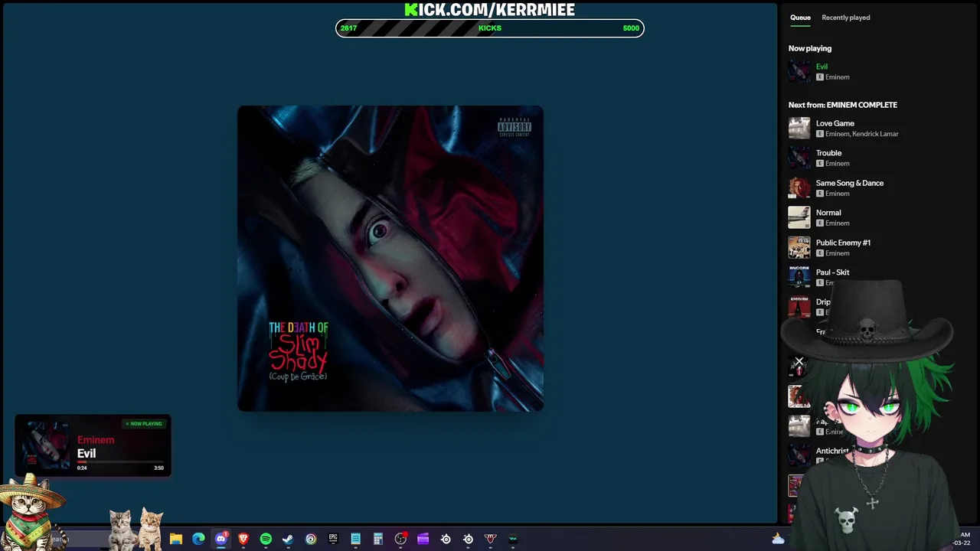The height and width of the screenshot is (551, 980).
Task: Open Steam from the taskbar
Action: [288, 539]
